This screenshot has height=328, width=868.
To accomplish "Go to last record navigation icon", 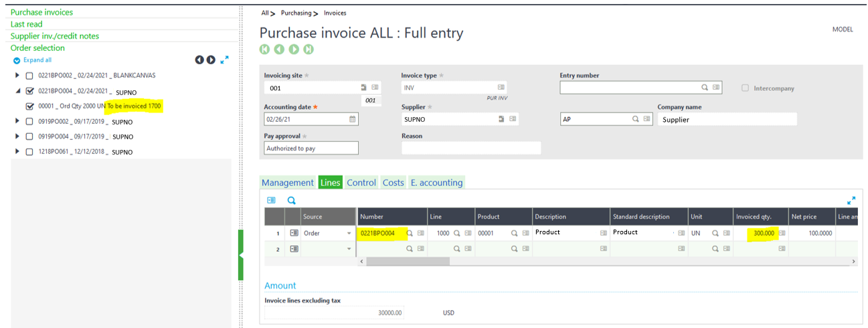I will click(x=309, y=50).
